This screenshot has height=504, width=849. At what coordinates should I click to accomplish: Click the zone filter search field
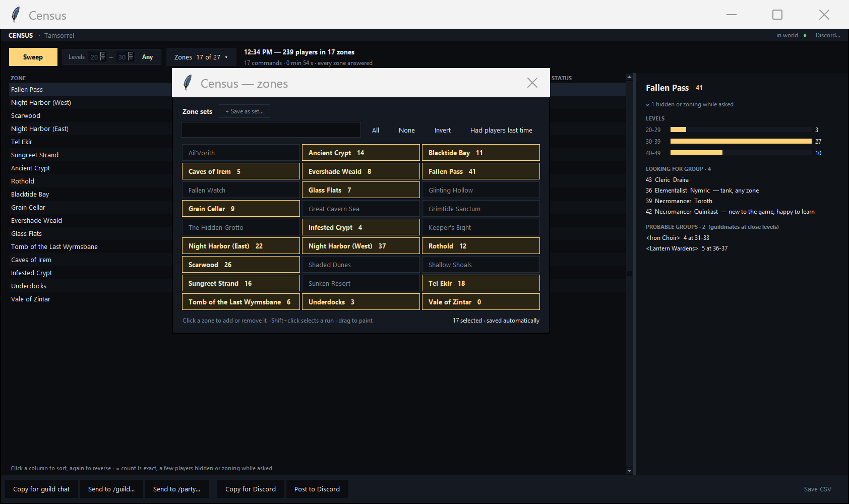pos(271,130)
